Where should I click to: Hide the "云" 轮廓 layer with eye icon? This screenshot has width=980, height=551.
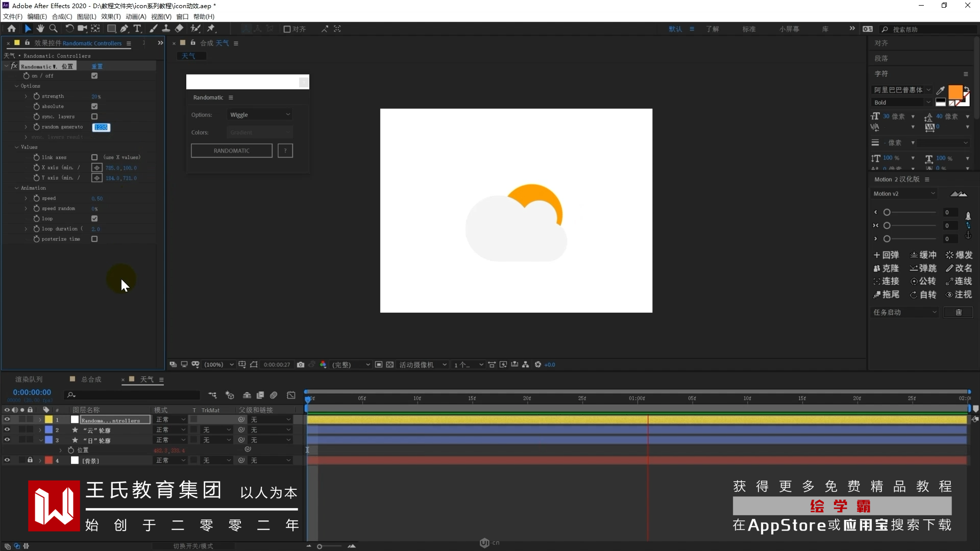[7, 430]
